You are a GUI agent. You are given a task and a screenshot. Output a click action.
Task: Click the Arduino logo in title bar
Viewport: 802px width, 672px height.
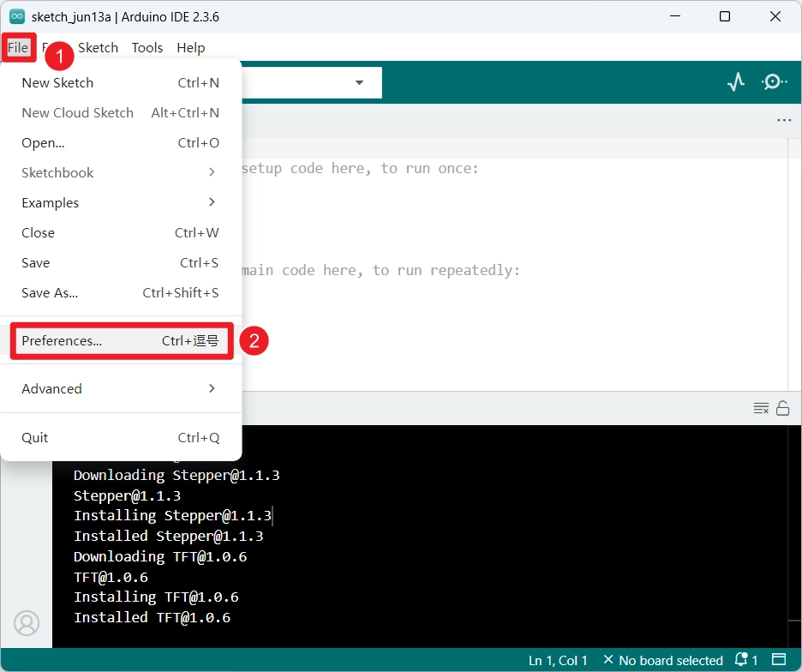(16, 16)
